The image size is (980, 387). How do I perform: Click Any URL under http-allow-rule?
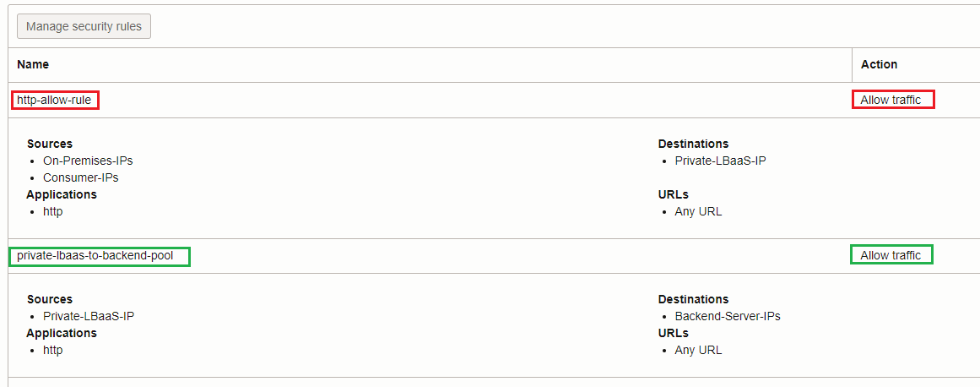tap(698, 211)
